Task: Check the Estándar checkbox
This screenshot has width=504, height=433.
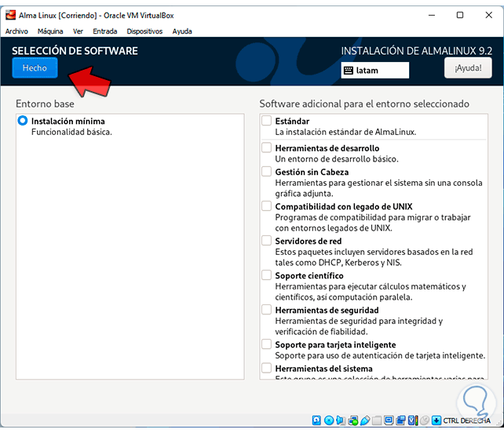Action: click(266, 121)
